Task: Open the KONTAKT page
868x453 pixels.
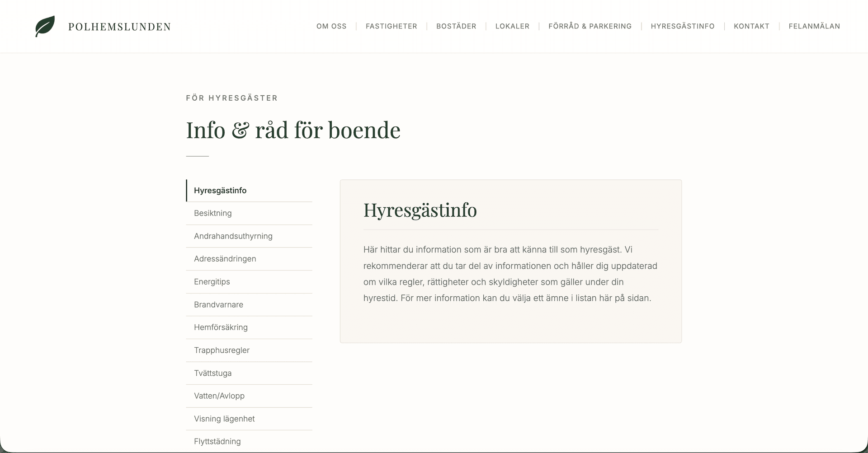Action: [x=751, y=26]
